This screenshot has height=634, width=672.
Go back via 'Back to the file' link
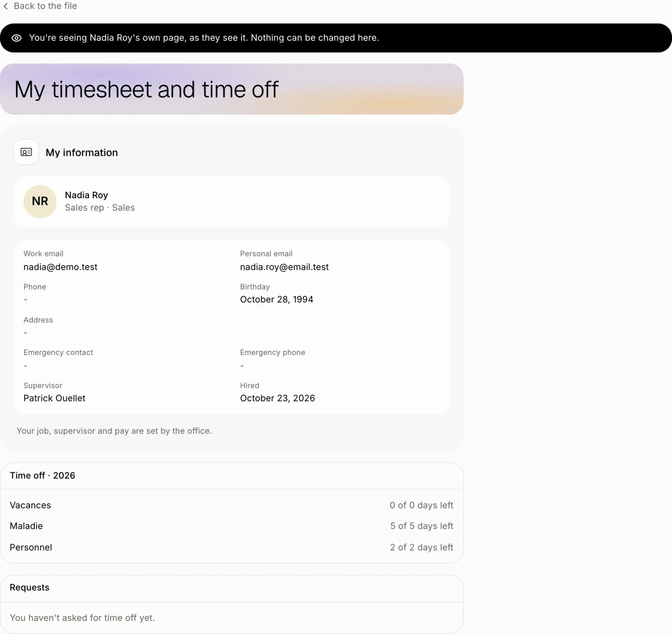(x=40, y=6)
